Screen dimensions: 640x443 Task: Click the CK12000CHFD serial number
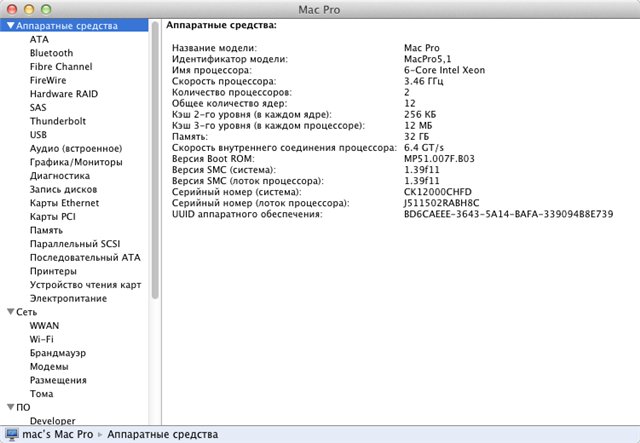click(438, 192)
